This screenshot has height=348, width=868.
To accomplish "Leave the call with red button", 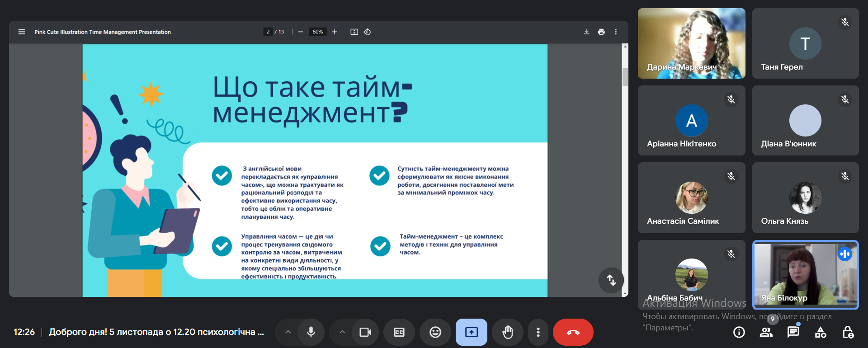I will coord(573,332).
